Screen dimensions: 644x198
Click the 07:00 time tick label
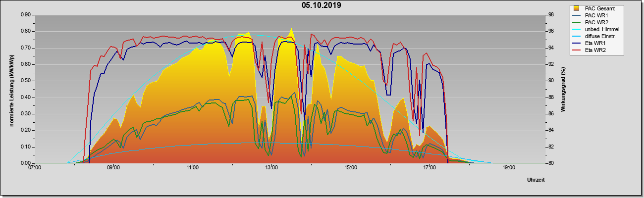click(x=35, y=167)
